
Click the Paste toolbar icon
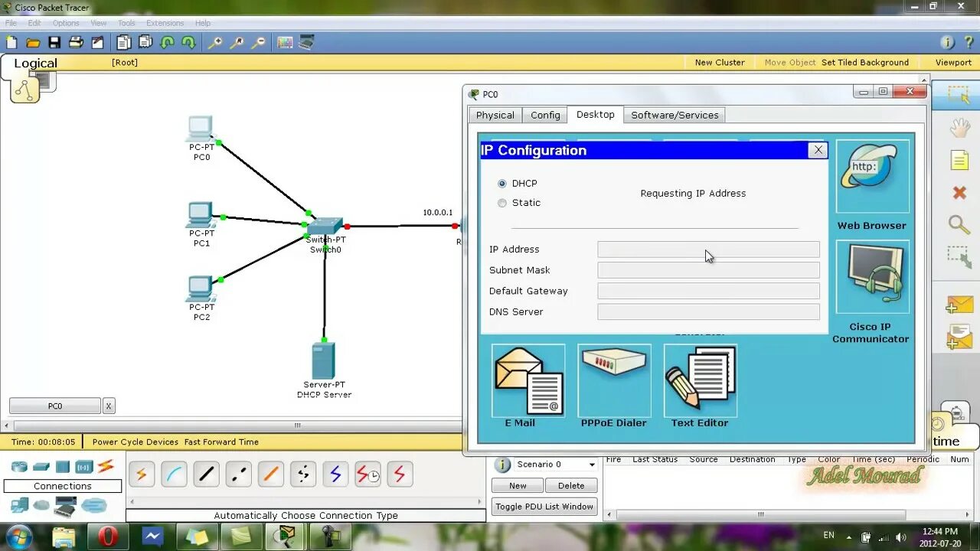(145, 43)
